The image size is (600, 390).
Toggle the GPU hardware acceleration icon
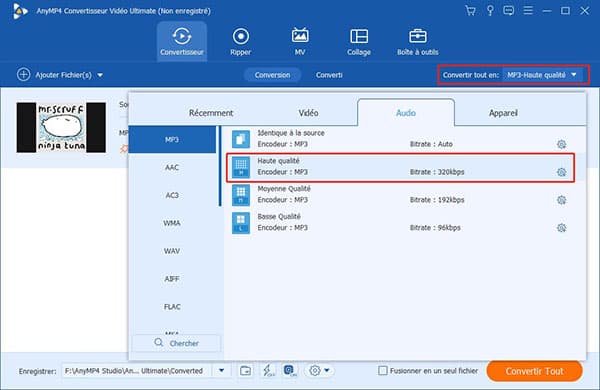click(290, 370)
